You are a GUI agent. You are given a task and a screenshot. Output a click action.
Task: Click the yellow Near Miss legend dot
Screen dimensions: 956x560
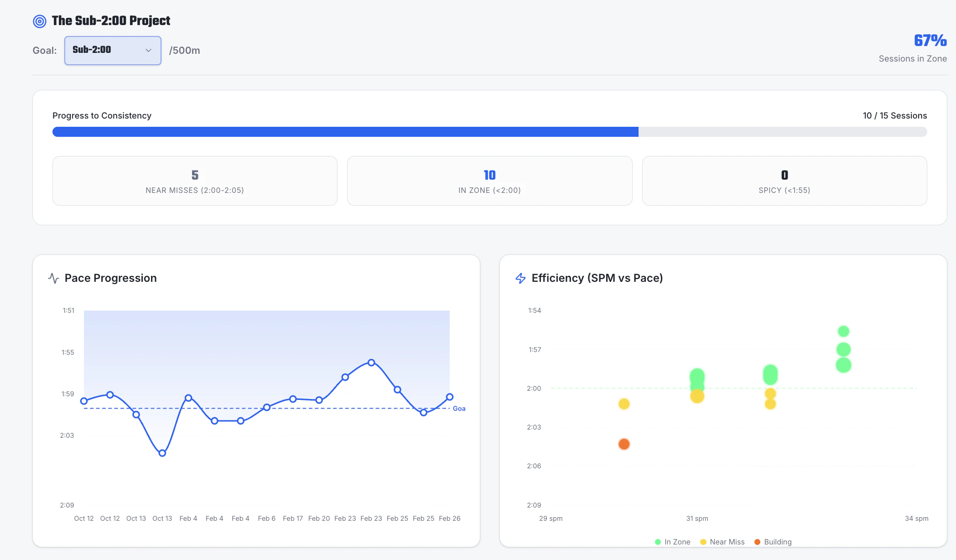(x=703, y=542)
